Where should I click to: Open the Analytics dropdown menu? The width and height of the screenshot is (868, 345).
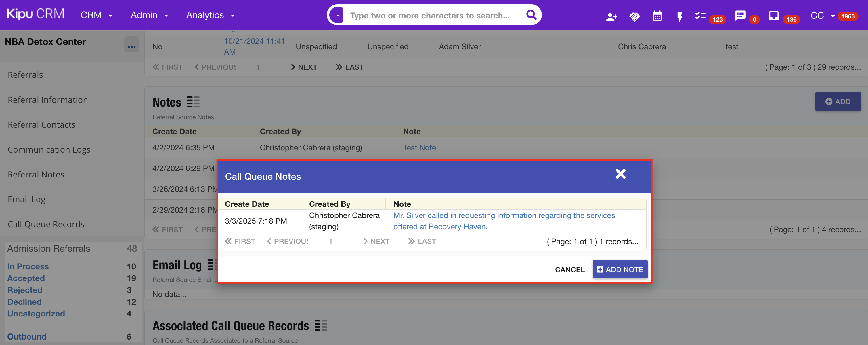coord(210,15)
